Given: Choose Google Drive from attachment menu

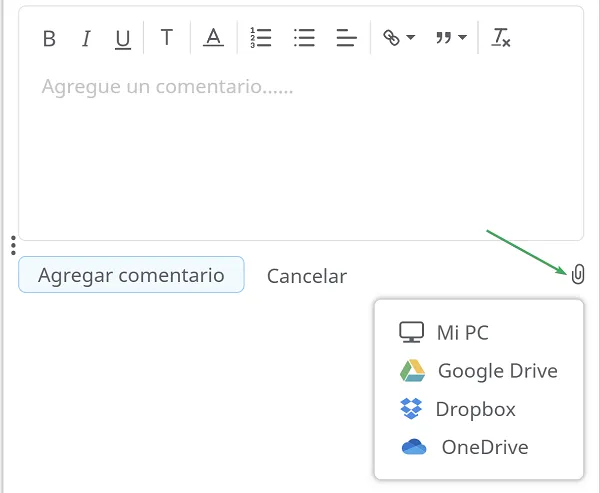Looking at the screenshot, I should pos(478,371).
